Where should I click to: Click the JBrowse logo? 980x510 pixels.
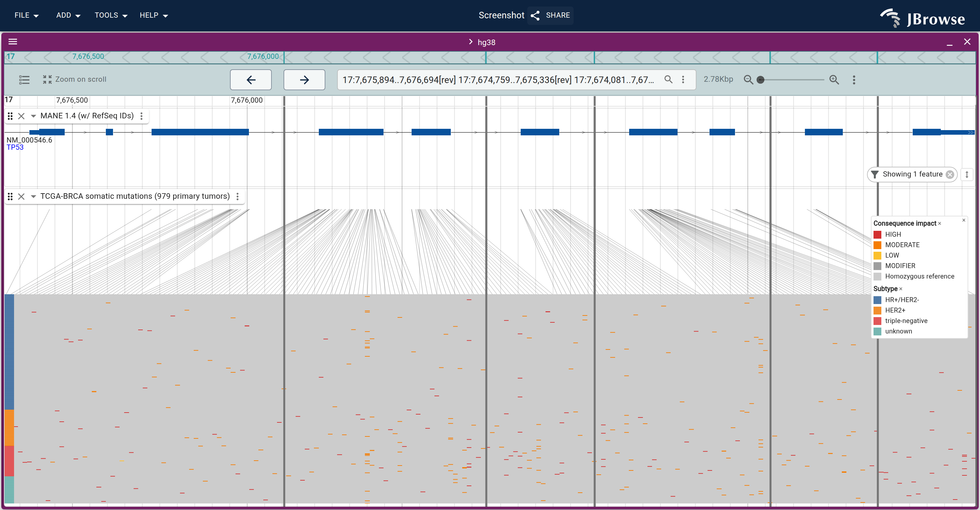pos(922,18)
